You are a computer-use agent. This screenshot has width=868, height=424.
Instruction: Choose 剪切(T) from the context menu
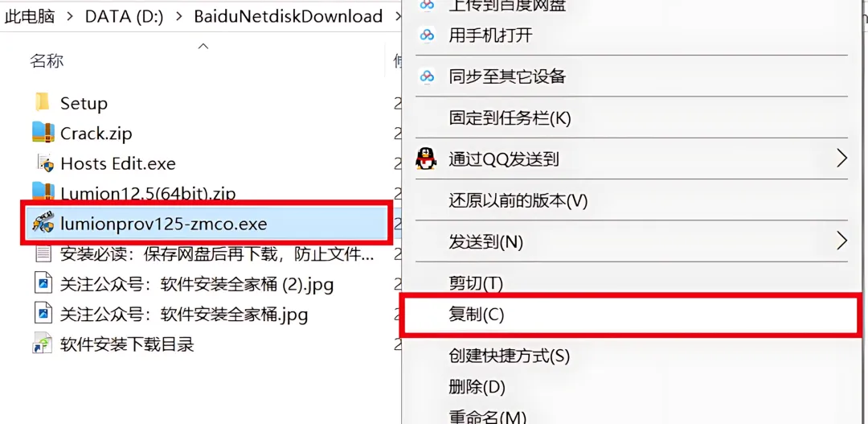(x=476, y=284)
